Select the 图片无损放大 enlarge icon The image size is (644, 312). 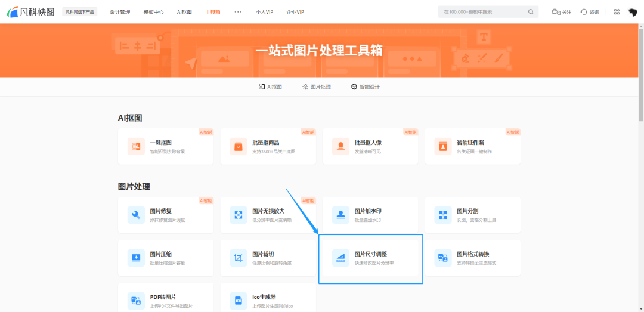point(238,215)
